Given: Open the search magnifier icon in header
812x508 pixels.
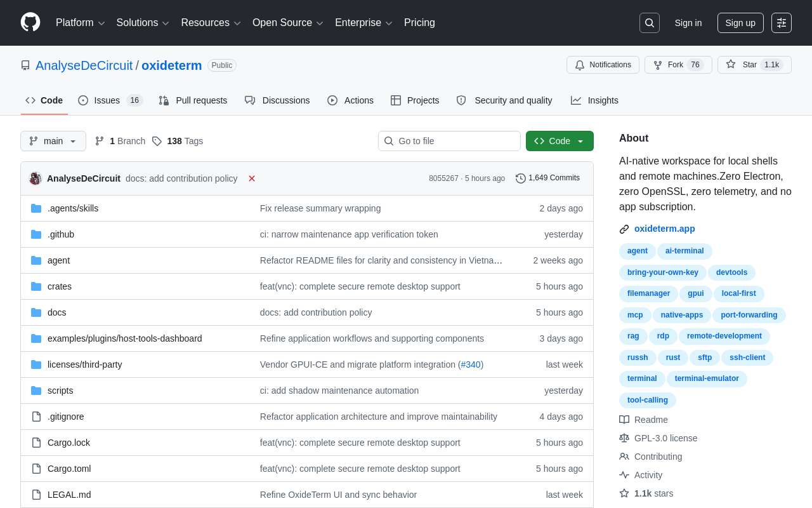Looking at the screenshot, I should [x=650, y=23].
